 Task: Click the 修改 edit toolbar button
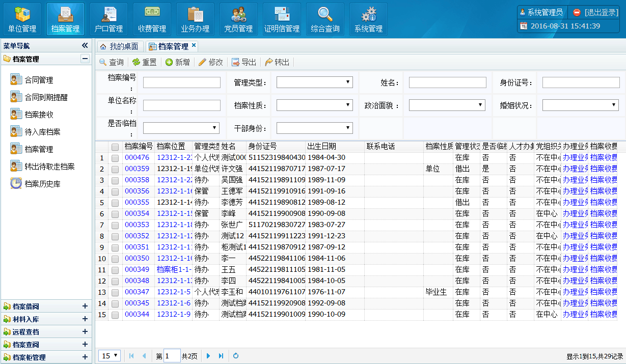[x=211, y=62]
